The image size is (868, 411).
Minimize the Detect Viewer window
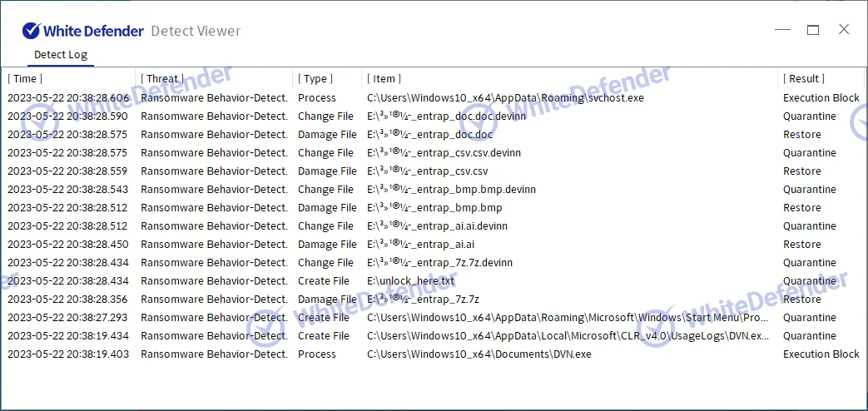782,30
